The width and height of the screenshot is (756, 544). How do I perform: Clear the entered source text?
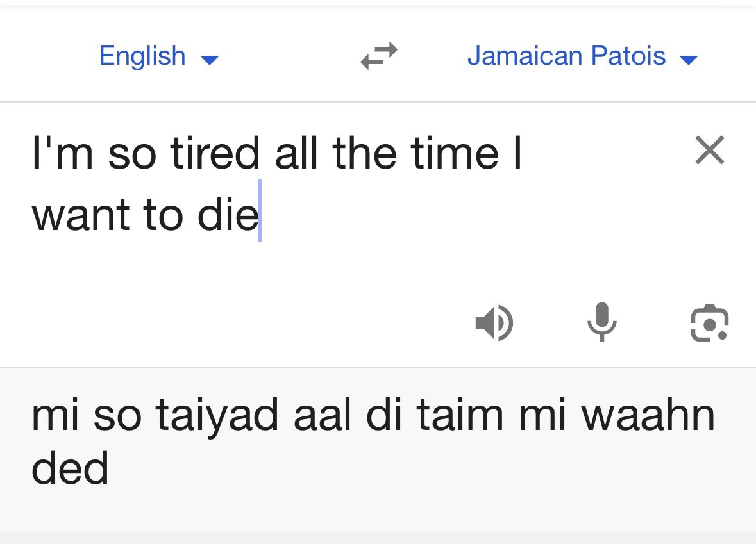point(709,151)
